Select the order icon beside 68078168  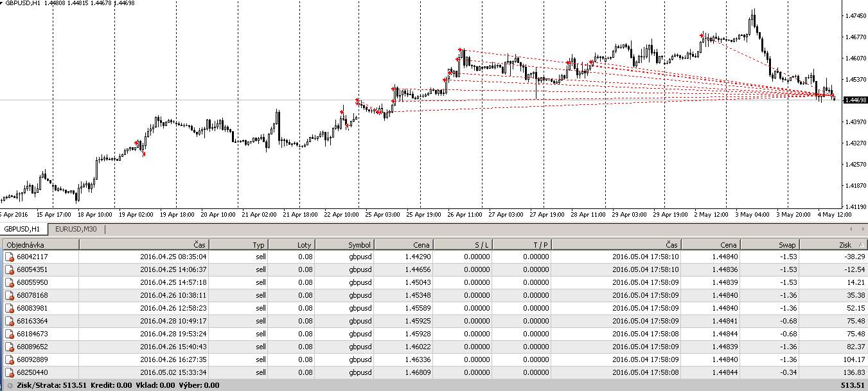pyautogui.click(x=9, y=295)
